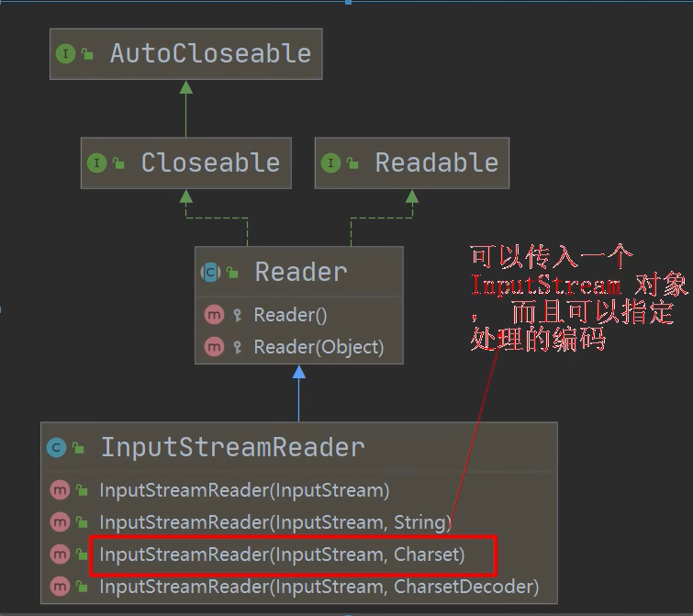This screenshot has height=616, width=693.
Task: Click the public lock icon beside AutoCloseable
Action: tap(88, 54)
